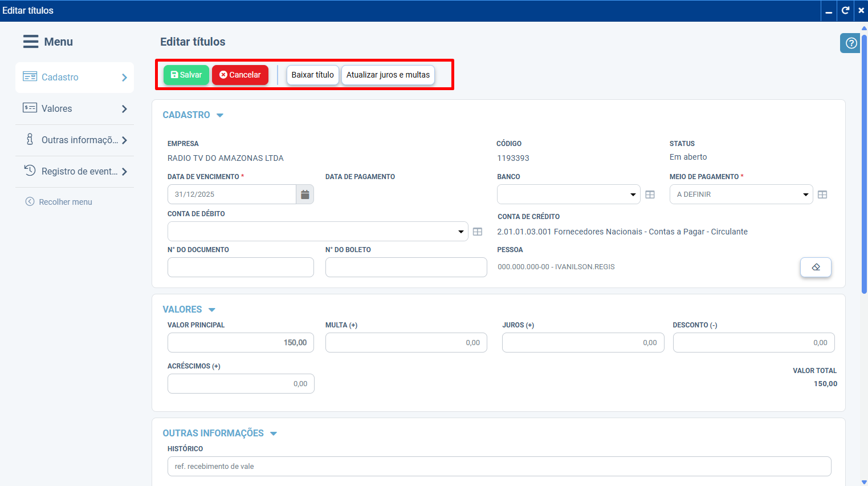Open the Cadastro menu item
Screen dimensions: 868x486
tap(75, 78)
